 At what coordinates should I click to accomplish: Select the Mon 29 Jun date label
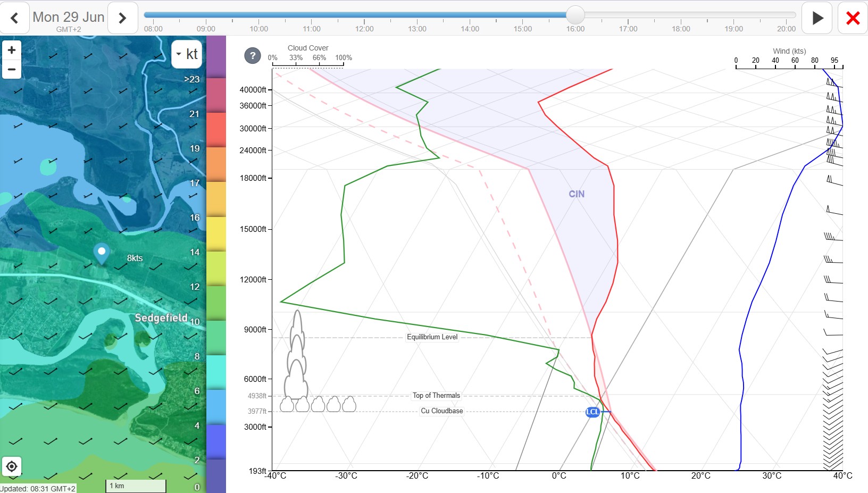[69, 17]
